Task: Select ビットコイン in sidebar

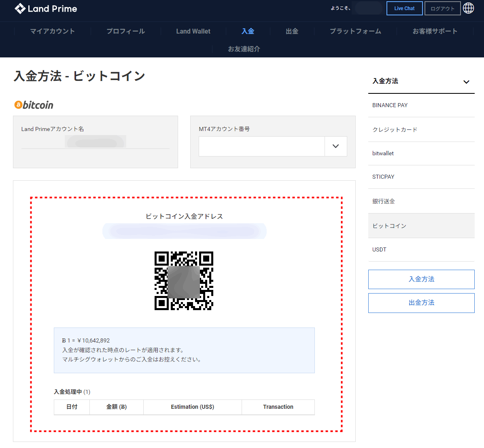Action: point(421,226)
